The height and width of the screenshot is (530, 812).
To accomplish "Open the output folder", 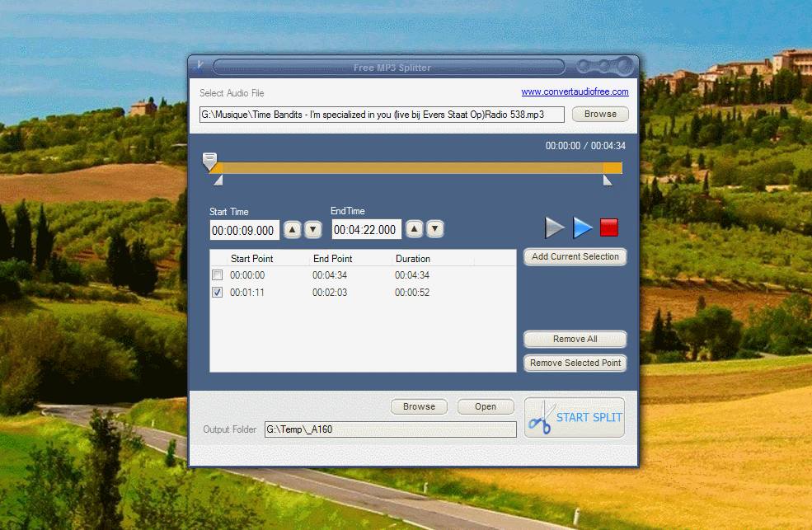I will point(486,407).
